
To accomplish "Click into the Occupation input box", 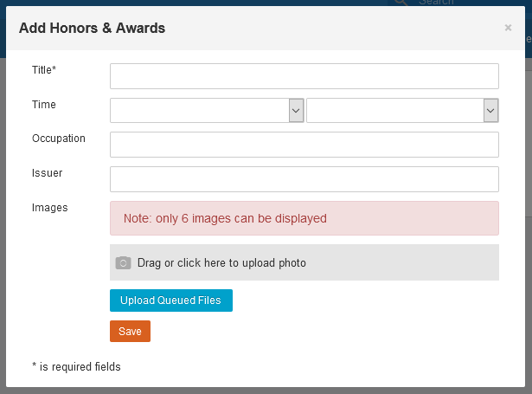I will pyautogui.click(x=304, y=145).
